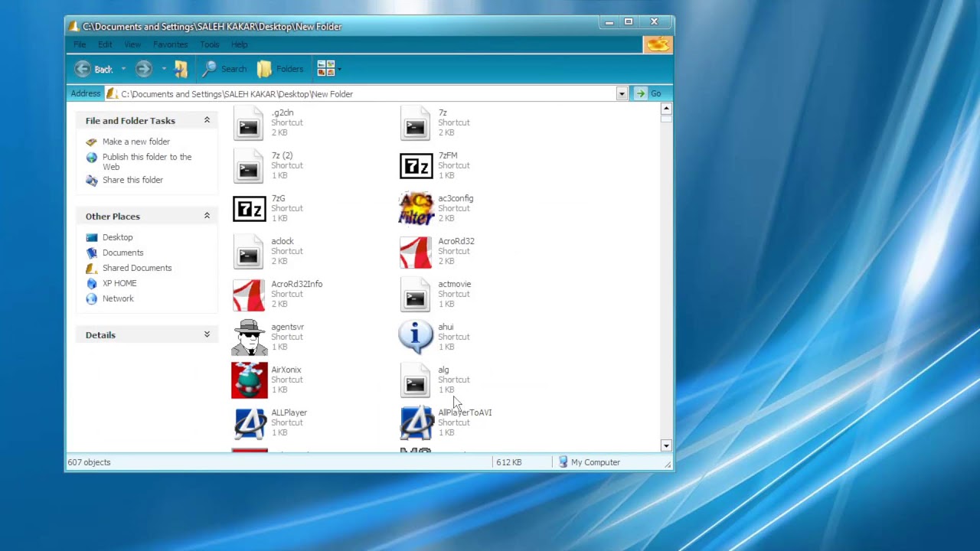Select the AC3 Filter ac3config shortcut icon
Image resolution: width=980 pixels, height=551 pixels.
416,208
